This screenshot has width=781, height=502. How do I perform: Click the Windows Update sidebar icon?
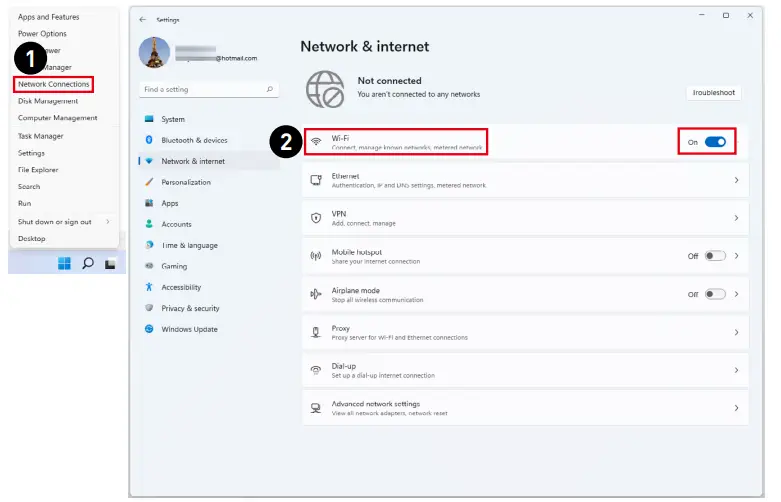coord(149,329)
